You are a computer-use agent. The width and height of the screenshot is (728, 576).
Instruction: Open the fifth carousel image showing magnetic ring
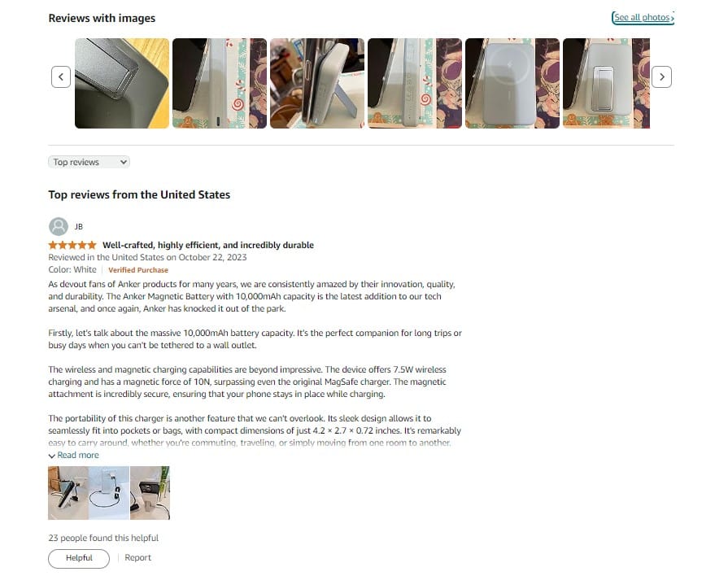pyautogui.click(x=512, y=83)
